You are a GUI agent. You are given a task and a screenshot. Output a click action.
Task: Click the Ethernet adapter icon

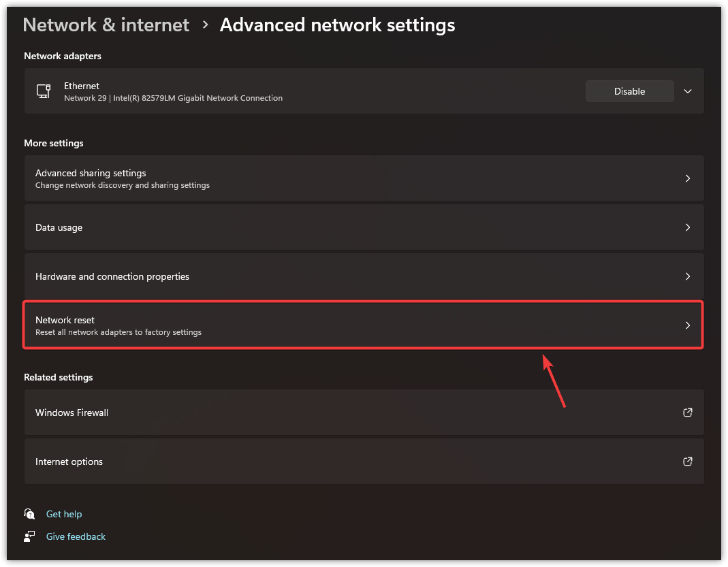point(44,91)
